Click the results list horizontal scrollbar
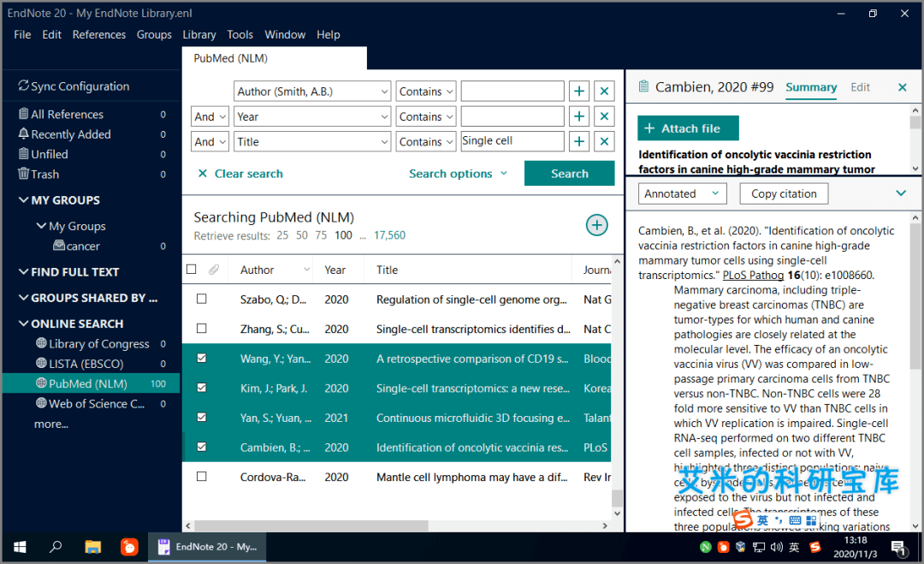The height and width of the screenshot is (564, 924). click(x=311, y=525)
